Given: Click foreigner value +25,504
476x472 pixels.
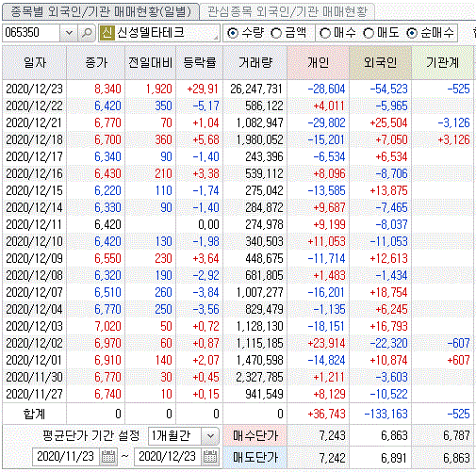Looking at the screenshot, I should point(389,122).
